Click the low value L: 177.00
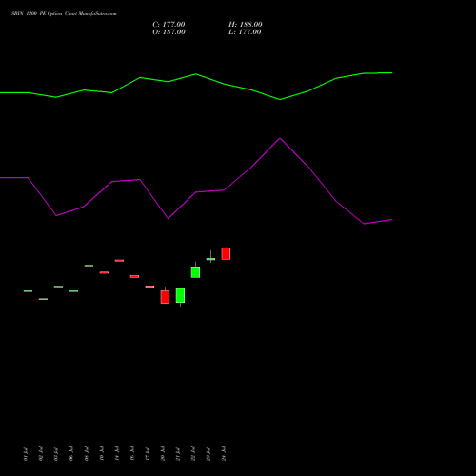476x476 pixels. tap(245, 32)
